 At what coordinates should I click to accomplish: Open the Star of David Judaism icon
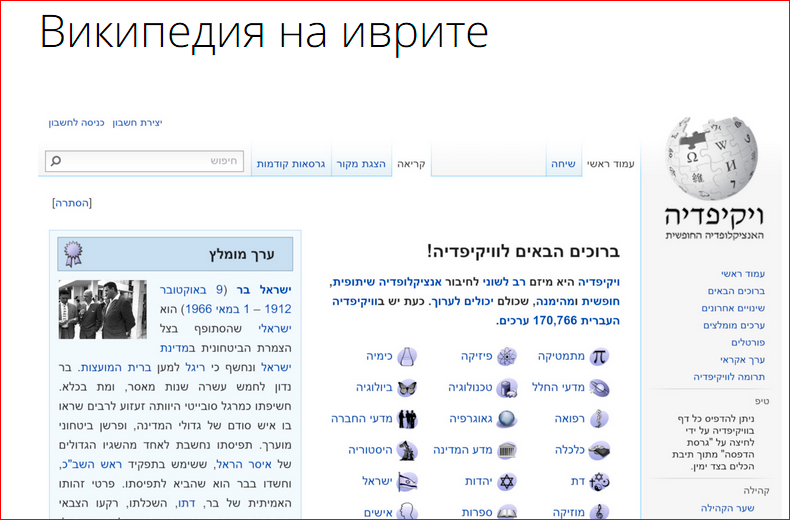click(507, 481)
